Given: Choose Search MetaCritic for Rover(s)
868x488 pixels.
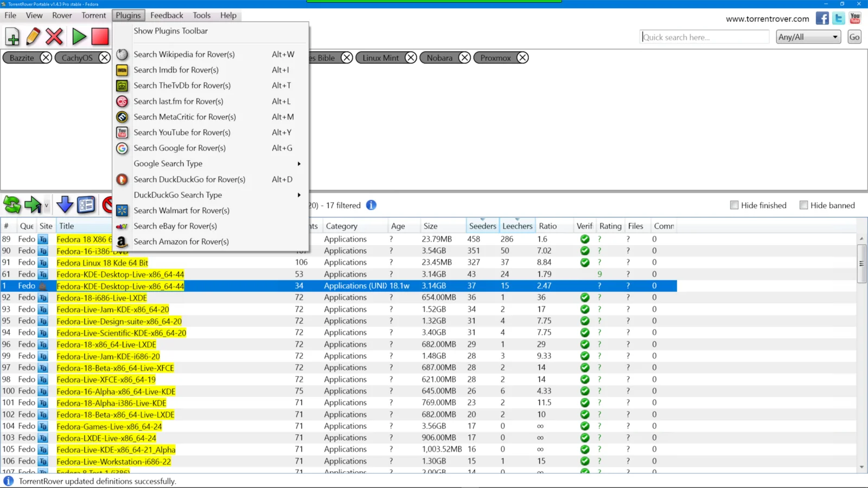Looking at the screenshot, I should point(210,117).
